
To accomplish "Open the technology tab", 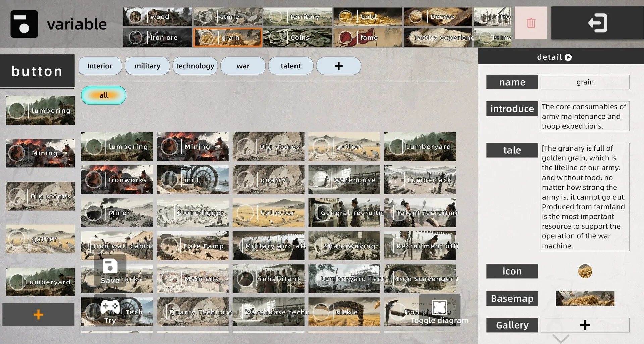I will 195,66.
